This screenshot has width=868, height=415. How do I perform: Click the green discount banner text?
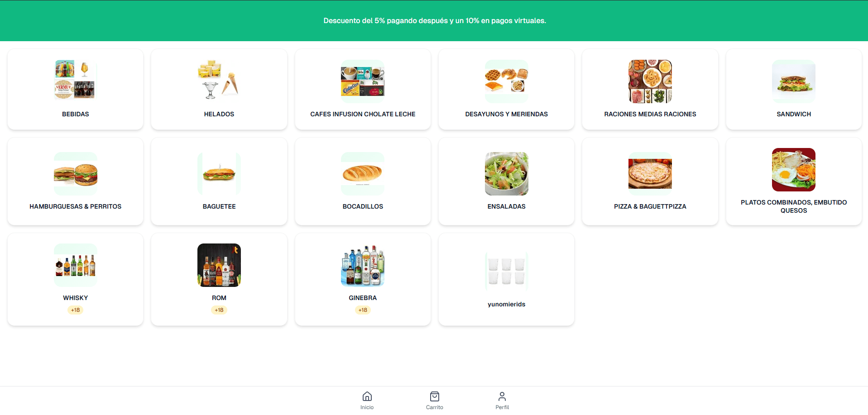[435, 21]
